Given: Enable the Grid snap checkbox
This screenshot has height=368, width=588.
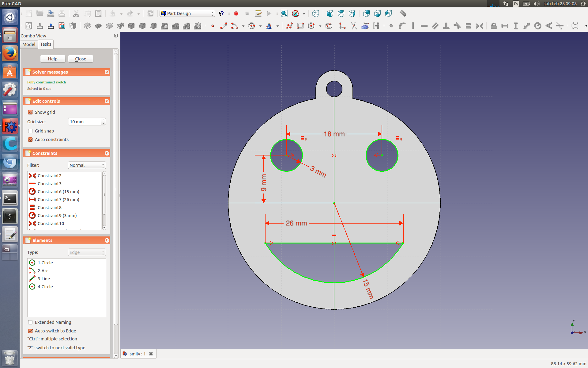Looking at the screenshot, I should point(31,131).
